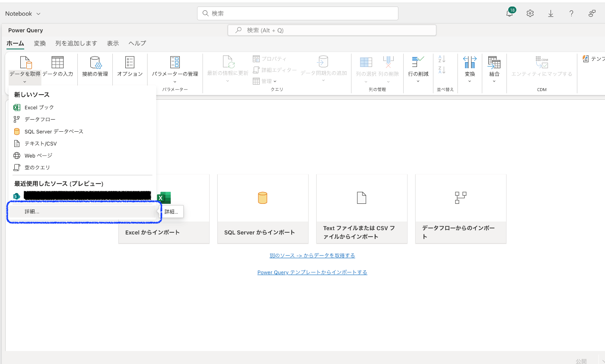The height and width of the screenshot is (364, 605).
Task: Click the template (テンプ) icon at ribbon edge
Action: tap(586, 59)
